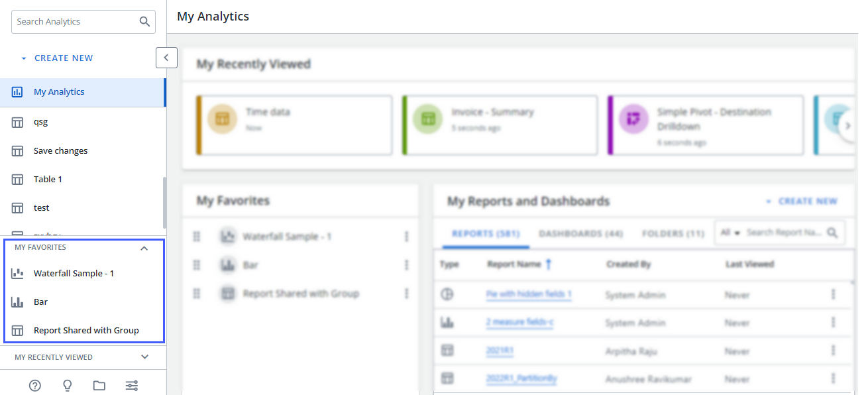Open the 2021R1 report link
Viewport: 868px width, 395px height.
500,351
